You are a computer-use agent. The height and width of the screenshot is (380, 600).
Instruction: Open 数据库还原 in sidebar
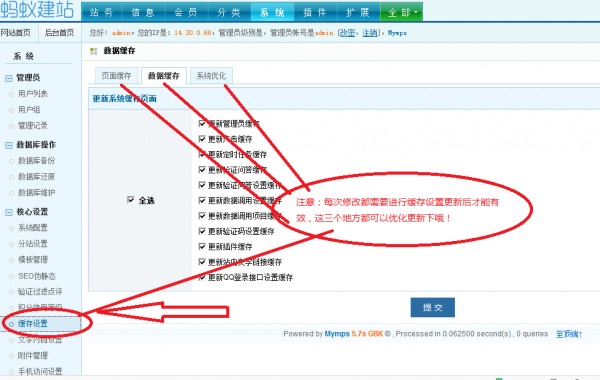pos(36,177)
